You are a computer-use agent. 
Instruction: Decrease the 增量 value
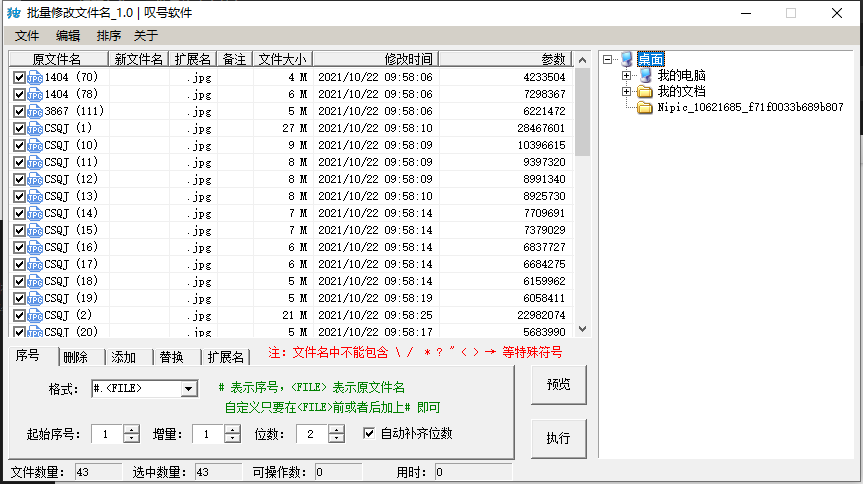tap(232, 438)
